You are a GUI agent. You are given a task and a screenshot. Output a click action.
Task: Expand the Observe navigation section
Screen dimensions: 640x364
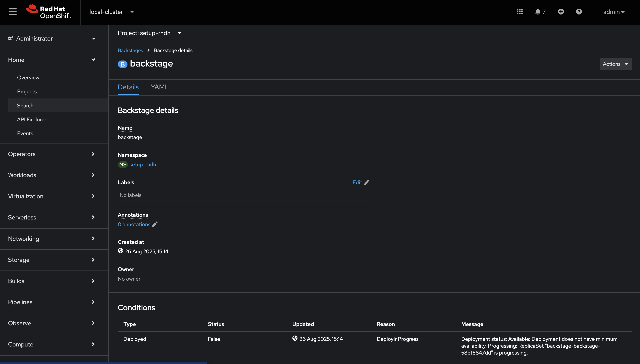click(54, 323)
